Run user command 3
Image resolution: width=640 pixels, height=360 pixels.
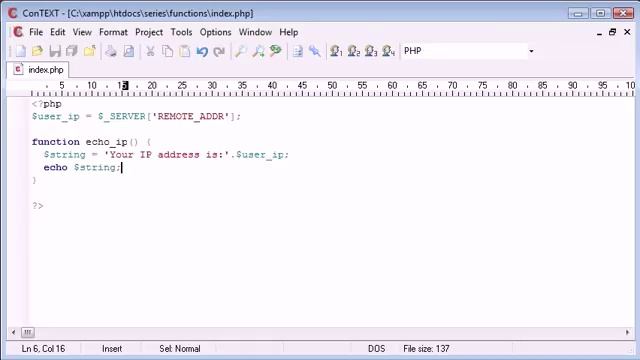[x=371, y=51]
